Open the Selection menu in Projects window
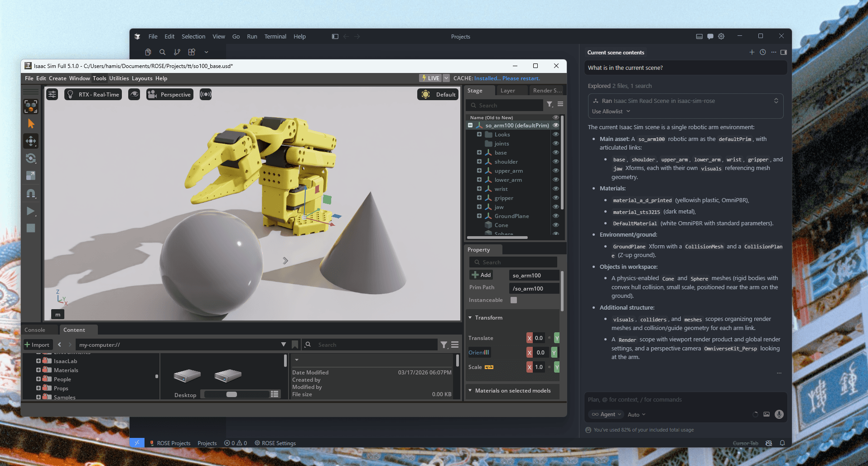The height and width of the screenshot is (466, 868). (193, 36)
